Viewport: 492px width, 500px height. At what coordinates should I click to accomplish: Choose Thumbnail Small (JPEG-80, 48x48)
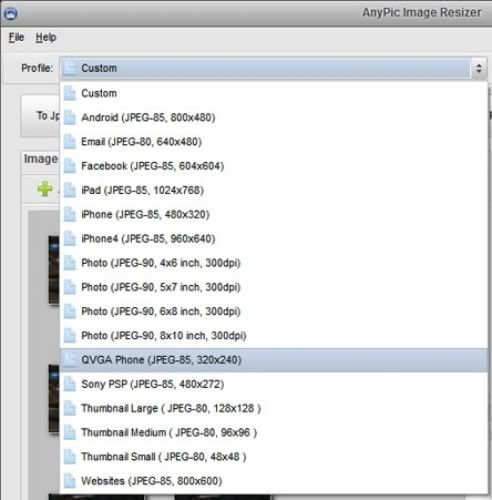(x=274, y=457)
